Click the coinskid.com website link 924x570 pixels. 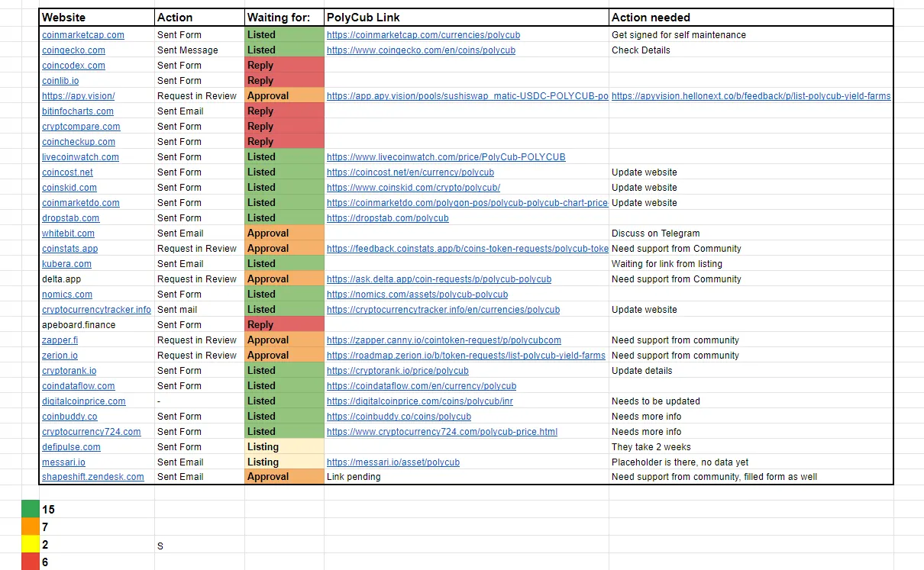click(69, 188)
